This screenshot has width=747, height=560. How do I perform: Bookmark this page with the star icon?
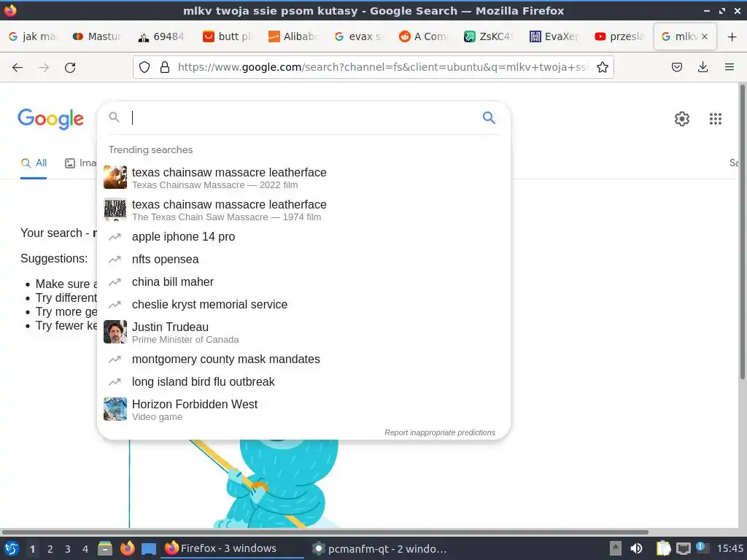(x=602, y=67)
